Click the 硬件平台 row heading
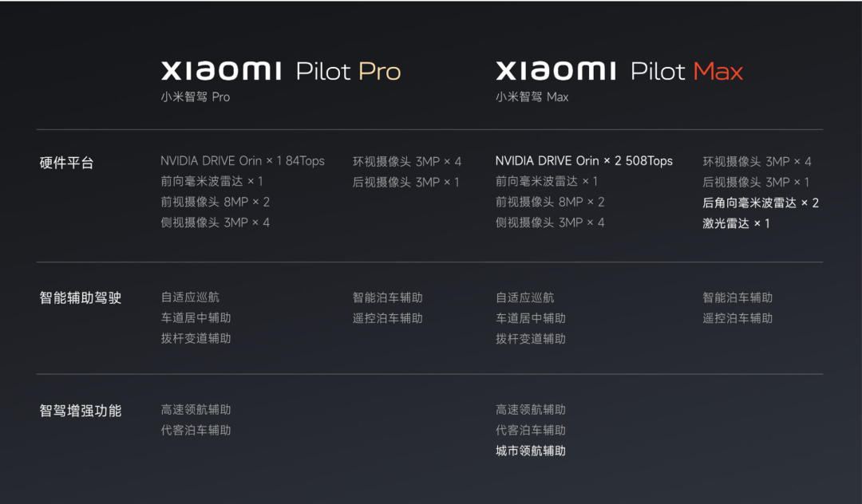The height and width of the screenshot is (504, 862). pyautogui.click(x=66, y=163)
